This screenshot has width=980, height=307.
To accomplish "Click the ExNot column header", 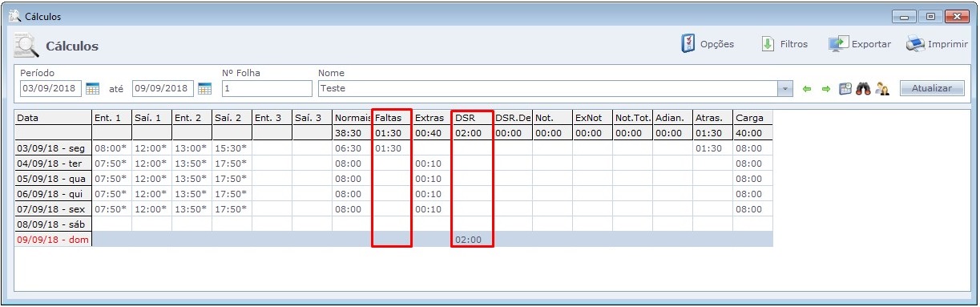I will (593, 118).
